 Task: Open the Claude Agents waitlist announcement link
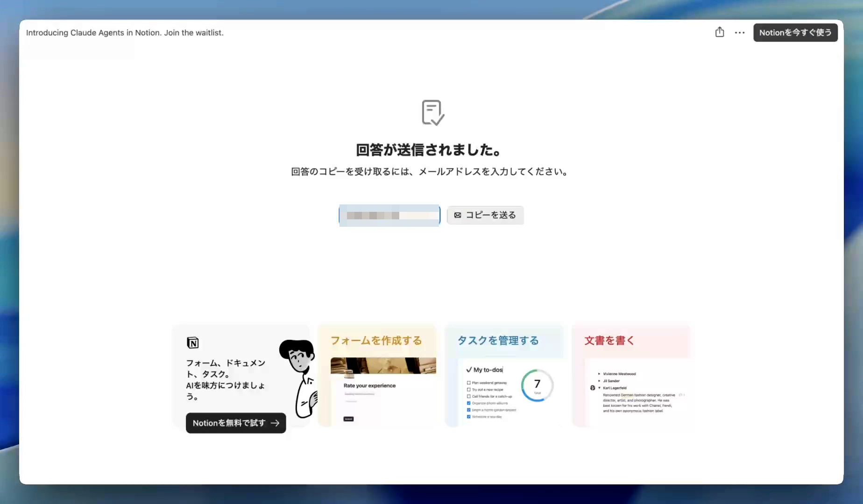pos(125,33)
